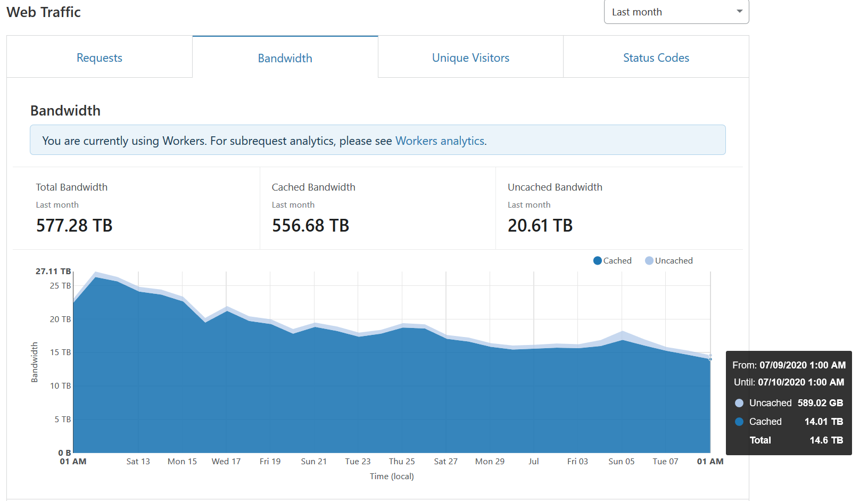Image resolution: width=868 pixels, height=501 pixels.
Task: Go to the Status Codes tab
Action: click(656, 58)
